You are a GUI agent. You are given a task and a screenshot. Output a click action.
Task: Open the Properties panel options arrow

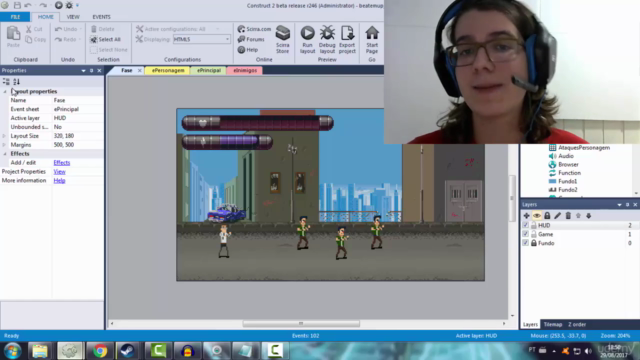click(x=84, y=71)
